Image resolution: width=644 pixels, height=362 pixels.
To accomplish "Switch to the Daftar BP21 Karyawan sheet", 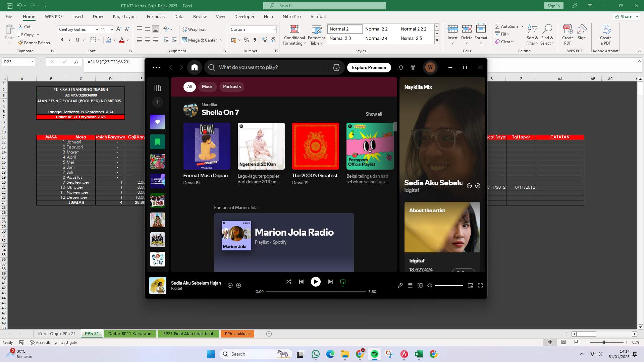I will pos(130,334).
